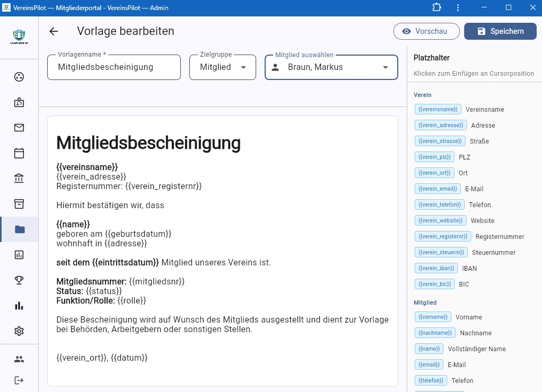Open the Mitglied auswählen dropdown for Braun, Markus
The height and width of the screenshot is (392, 542).
click(x=331, y=67)
